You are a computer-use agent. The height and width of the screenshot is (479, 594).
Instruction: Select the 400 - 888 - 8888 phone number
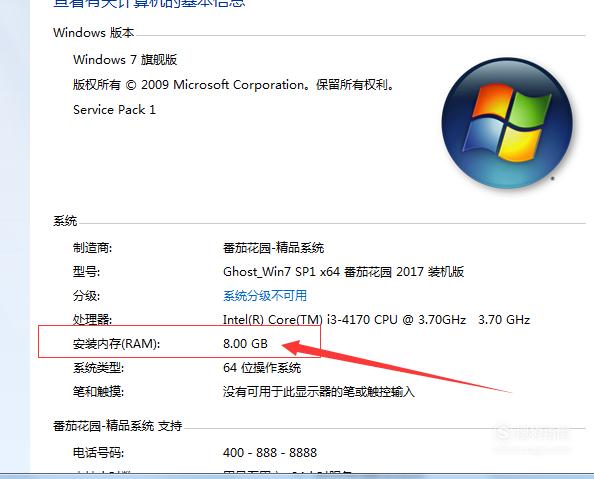[270, 452]
